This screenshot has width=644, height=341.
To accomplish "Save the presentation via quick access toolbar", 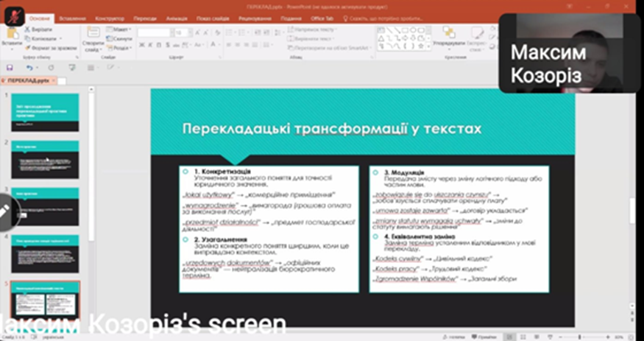I will (x=10, y=68).
